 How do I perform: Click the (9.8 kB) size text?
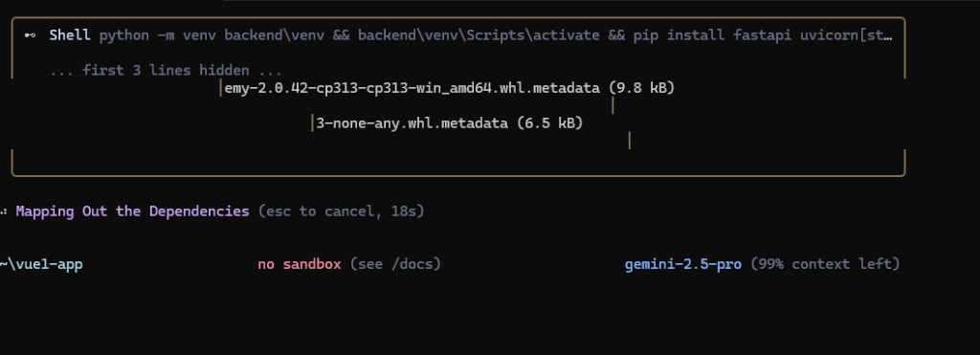pos(642,88)
